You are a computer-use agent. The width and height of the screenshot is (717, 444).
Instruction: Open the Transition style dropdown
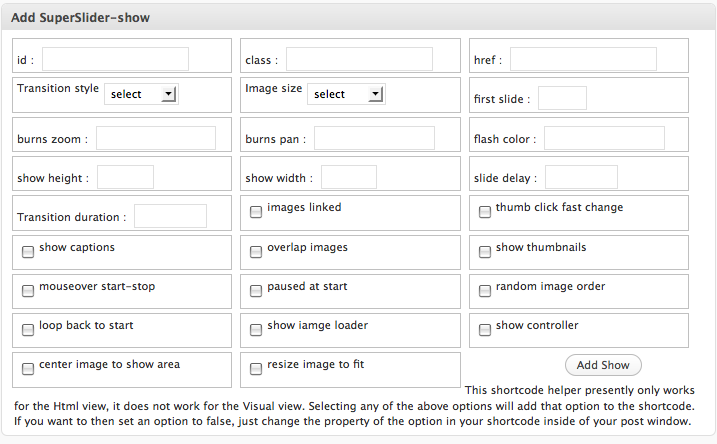coord(140,94)
